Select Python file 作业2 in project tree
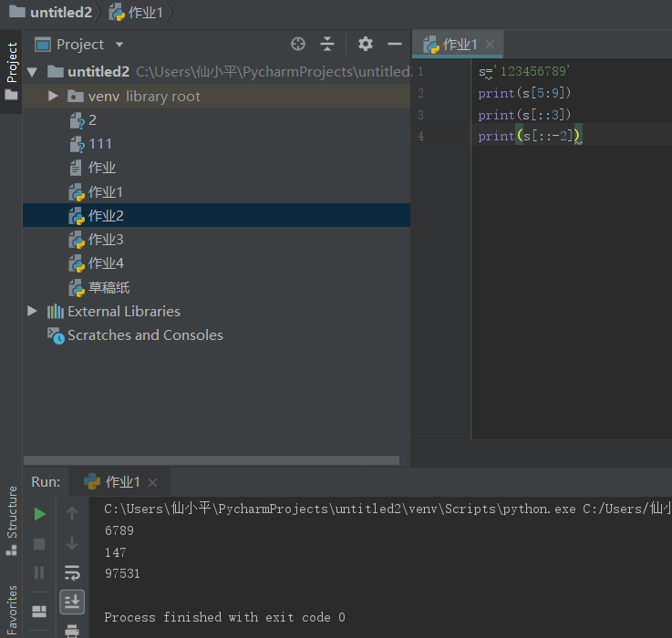The width and height of the screenshot is (672, 638). click(216, 215)
